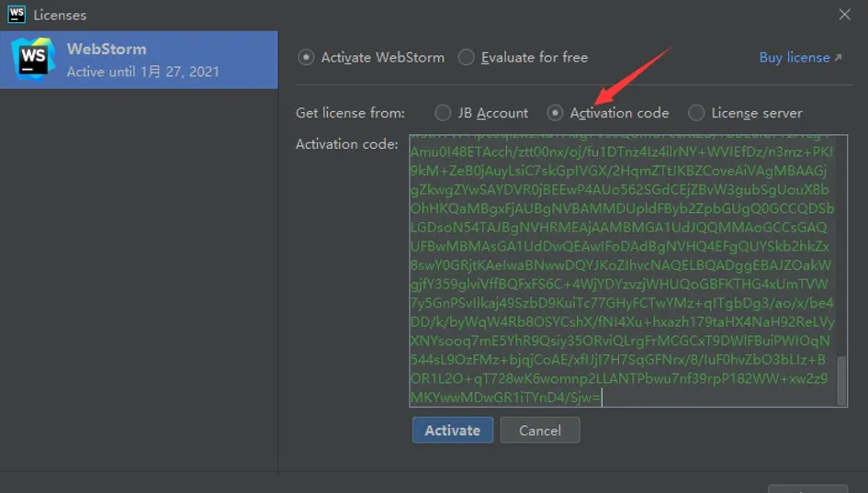868x493 pixels.
Task: Select the WebStorm entry in the product list
Action: pyautogui.click(x=139, y=60)
